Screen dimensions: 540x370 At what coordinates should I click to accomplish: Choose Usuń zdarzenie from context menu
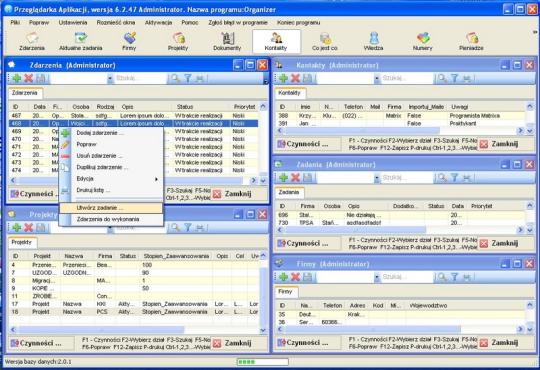pos(111,156)
